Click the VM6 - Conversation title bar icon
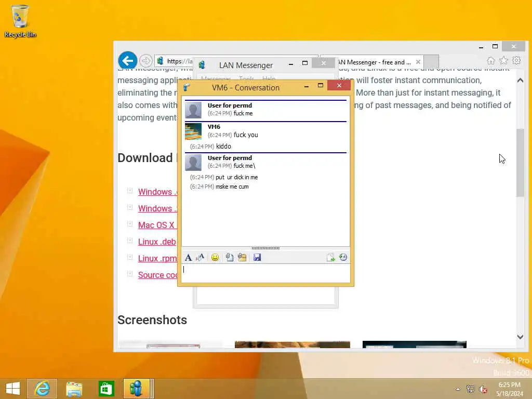532x399 pixels. tap(187, 87)
